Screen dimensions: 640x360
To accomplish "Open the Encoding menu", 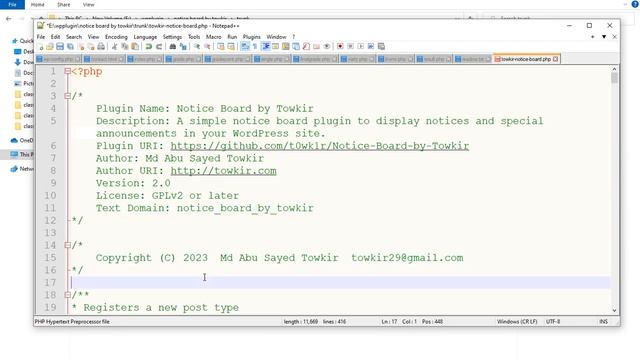I will [116, 37].
